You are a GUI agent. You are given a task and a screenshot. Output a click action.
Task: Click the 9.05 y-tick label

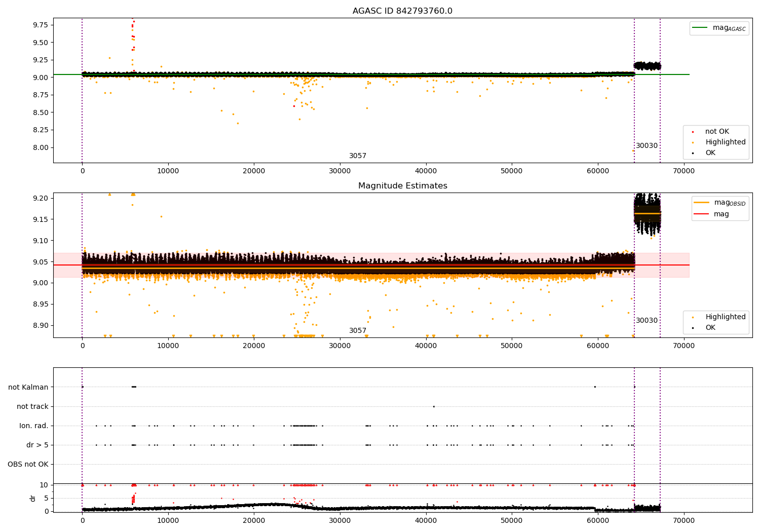41,262
